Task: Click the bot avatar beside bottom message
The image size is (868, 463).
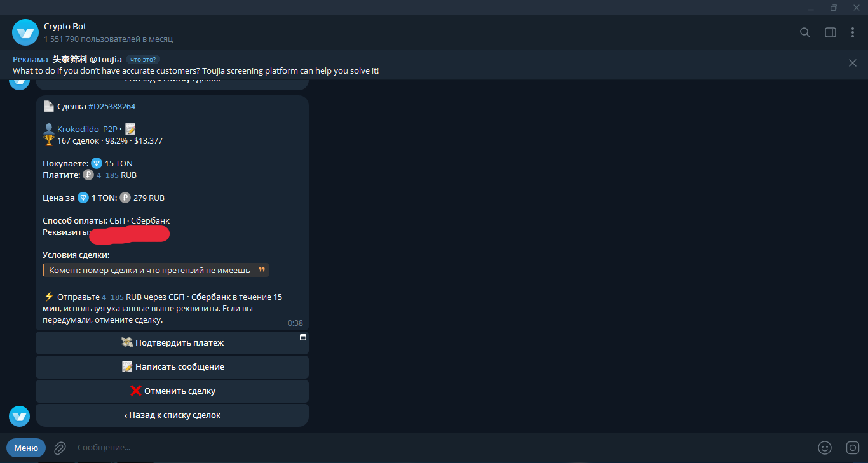Action: point(19,416)
